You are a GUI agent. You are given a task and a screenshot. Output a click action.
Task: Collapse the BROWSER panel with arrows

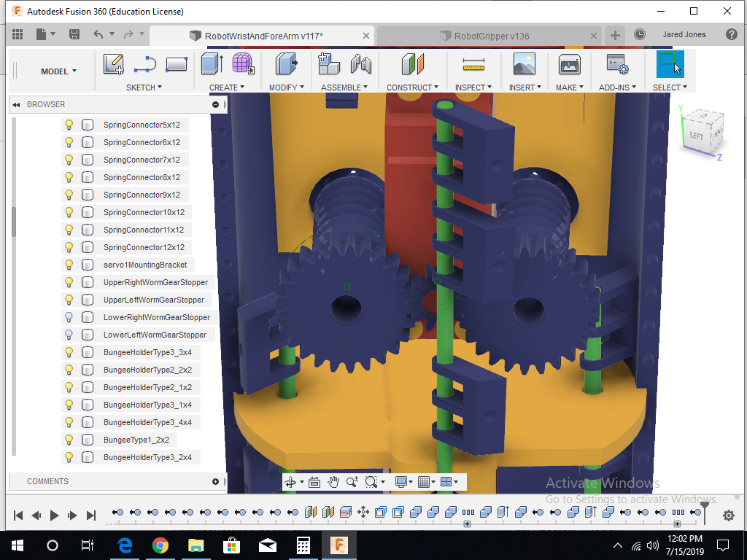click(17, 105)
